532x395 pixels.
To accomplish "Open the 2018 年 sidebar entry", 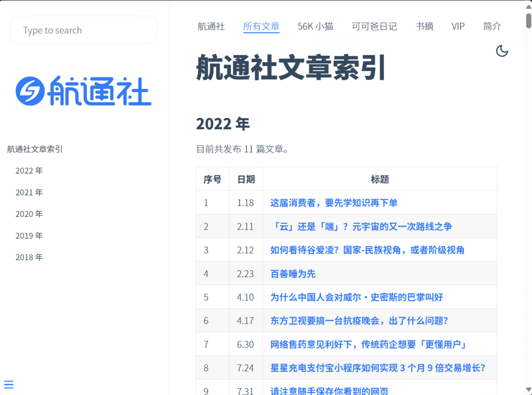I will click(29, 257).
